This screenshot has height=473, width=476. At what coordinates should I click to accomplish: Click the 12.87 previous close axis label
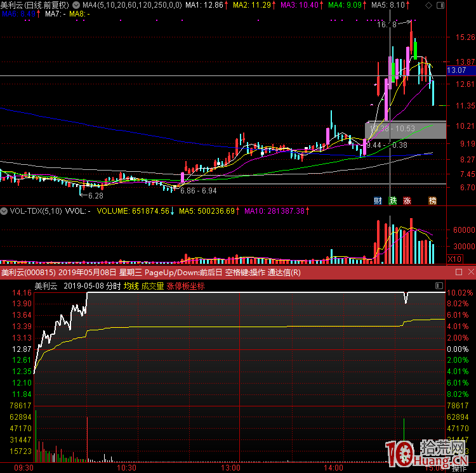pyautogui.click(x=22, y=349)
